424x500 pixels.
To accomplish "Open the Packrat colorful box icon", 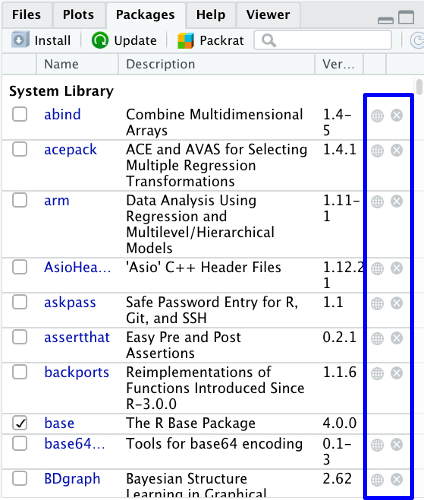I will [x=186, y=41].
